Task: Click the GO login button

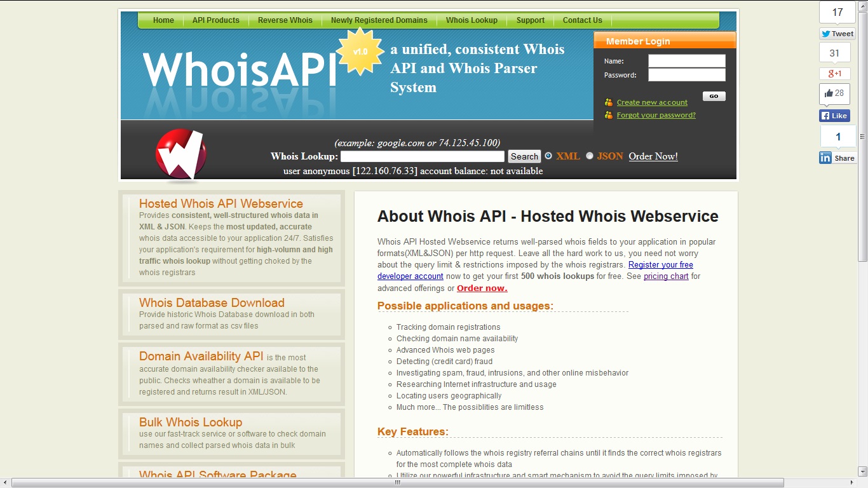Action: (x=714, y=96)
